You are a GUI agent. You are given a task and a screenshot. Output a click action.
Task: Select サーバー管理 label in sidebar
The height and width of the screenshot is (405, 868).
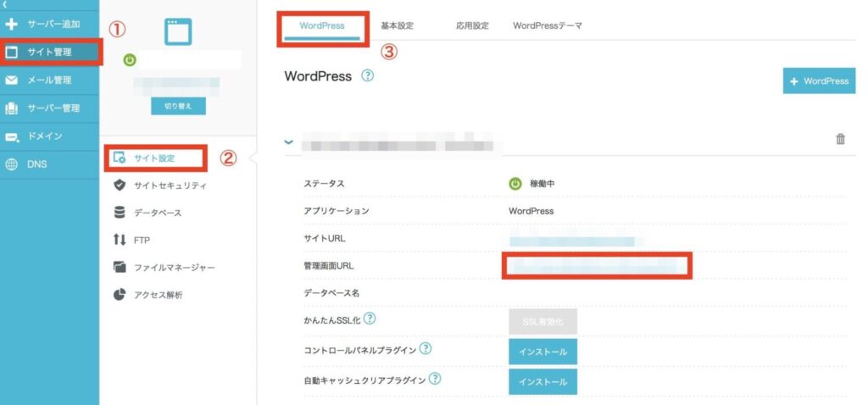click(x=53, y=108)
